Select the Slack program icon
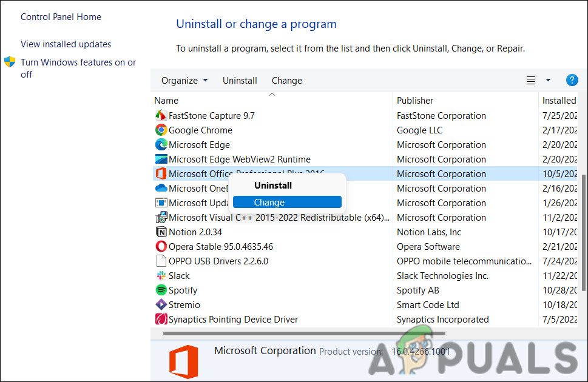The image size is (588, 382). (161, 275)
